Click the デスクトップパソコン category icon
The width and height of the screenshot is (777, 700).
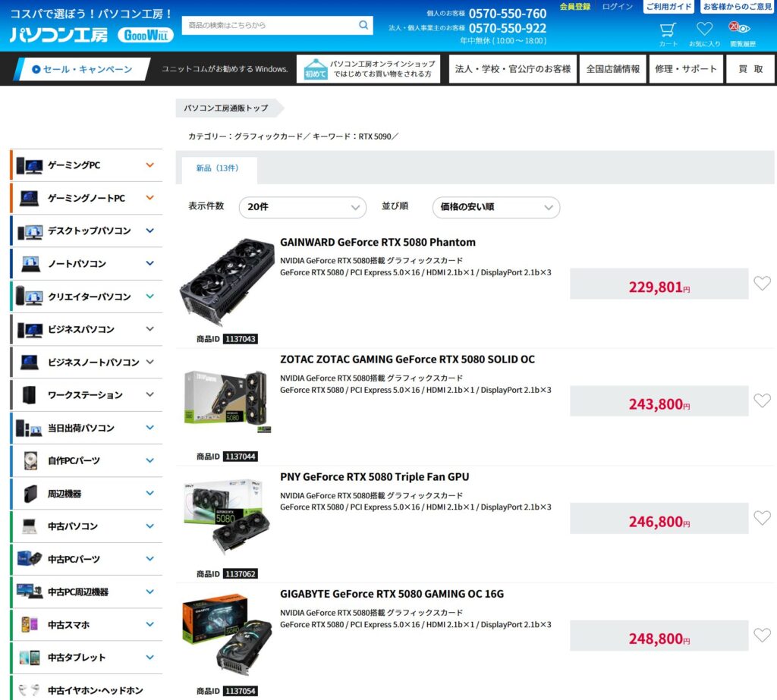pos(30,232)
